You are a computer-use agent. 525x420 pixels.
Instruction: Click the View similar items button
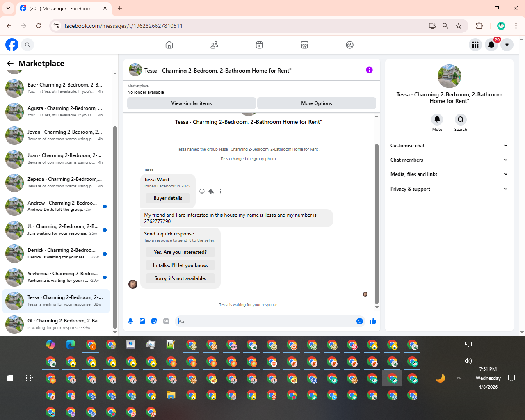pyautogui.click(x=192, y=103)
